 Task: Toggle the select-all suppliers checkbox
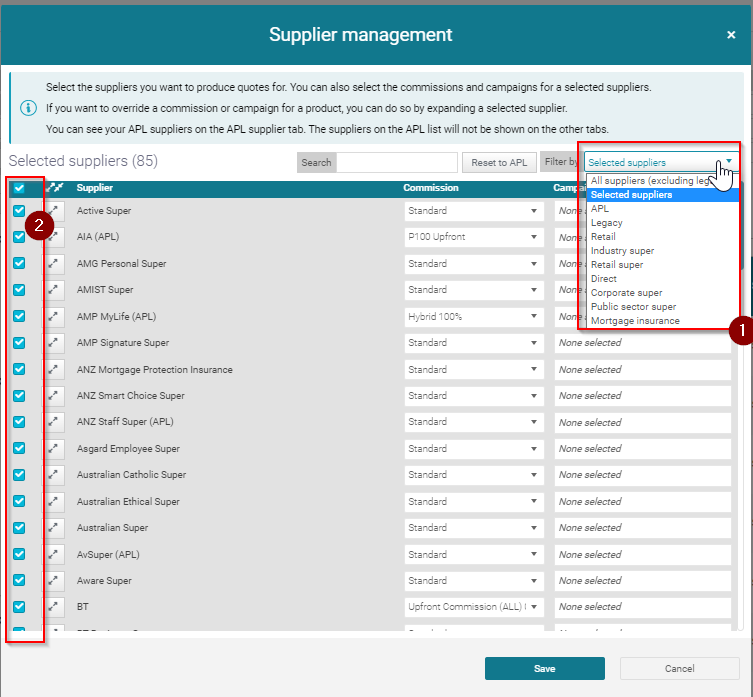(x=19, y=188)
